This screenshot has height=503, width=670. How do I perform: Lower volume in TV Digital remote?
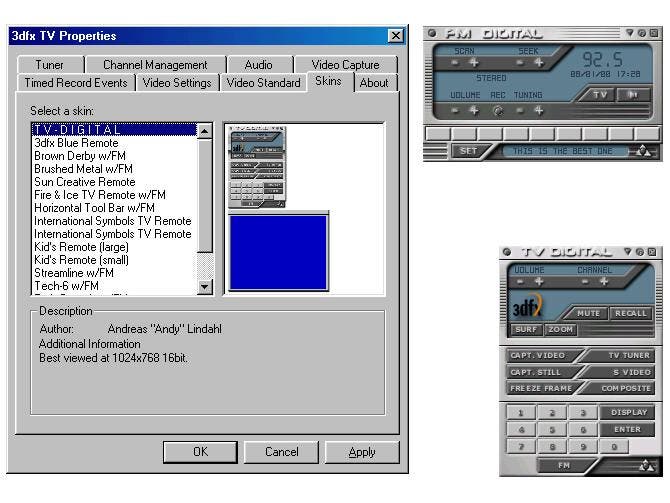click(520, 282)
